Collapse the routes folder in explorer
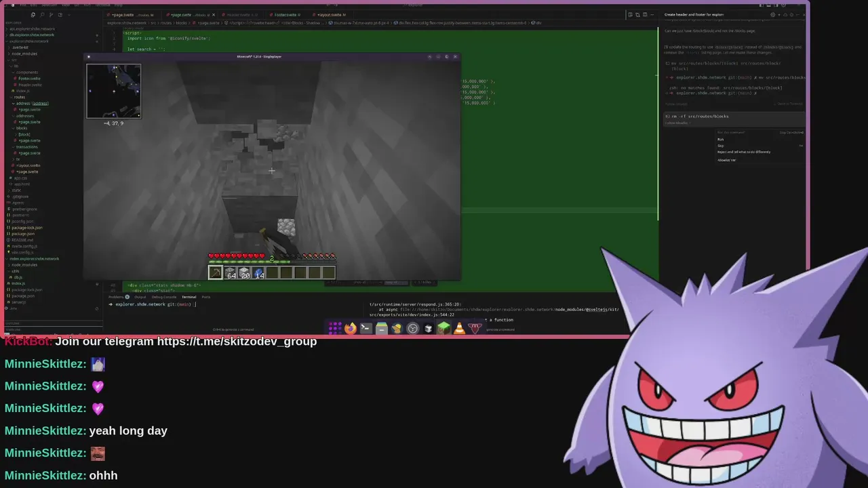Screen dimensions: 868x488 tap(20, 97)
